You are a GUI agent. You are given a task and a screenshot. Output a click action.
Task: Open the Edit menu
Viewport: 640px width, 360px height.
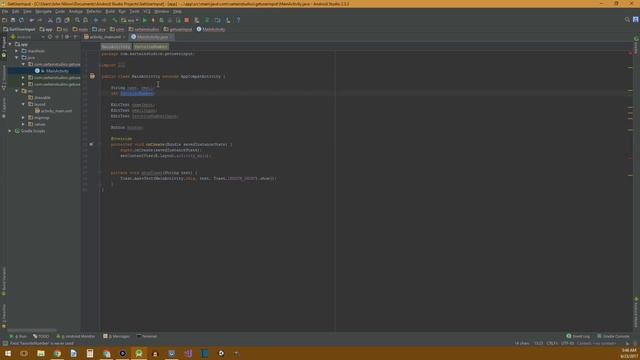16,11
